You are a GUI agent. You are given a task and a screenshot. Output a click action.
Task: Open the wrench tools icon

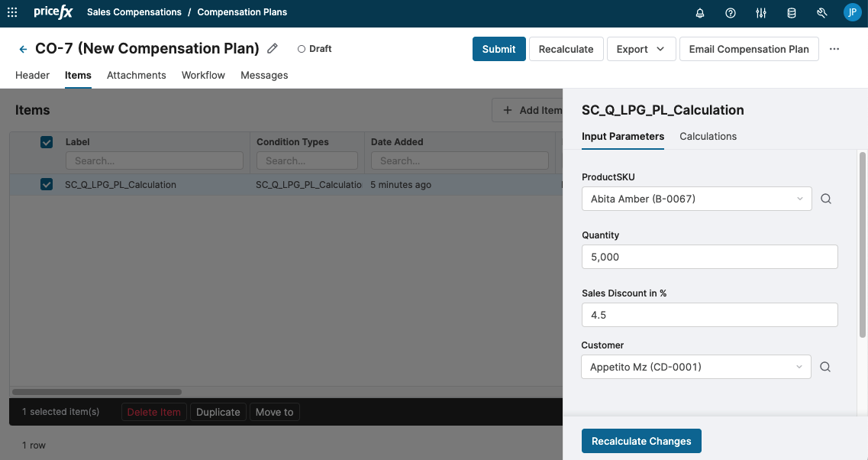click(822, 13)
